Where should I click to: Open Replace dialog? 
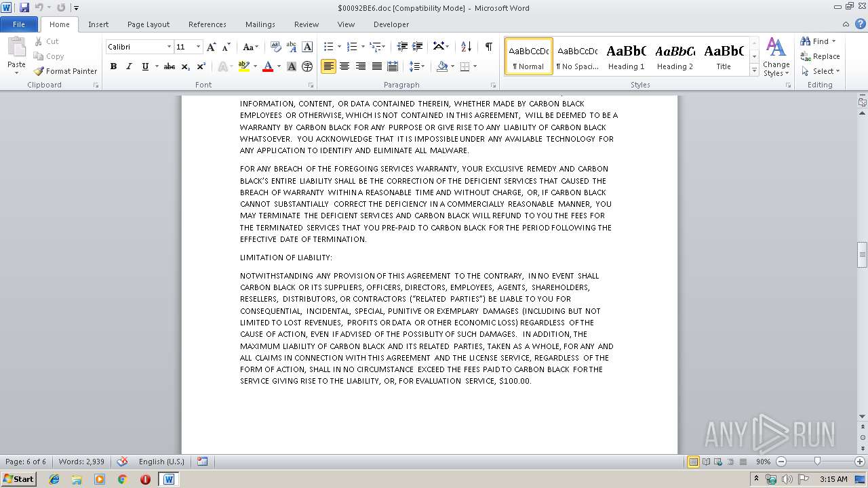(821, 56)
